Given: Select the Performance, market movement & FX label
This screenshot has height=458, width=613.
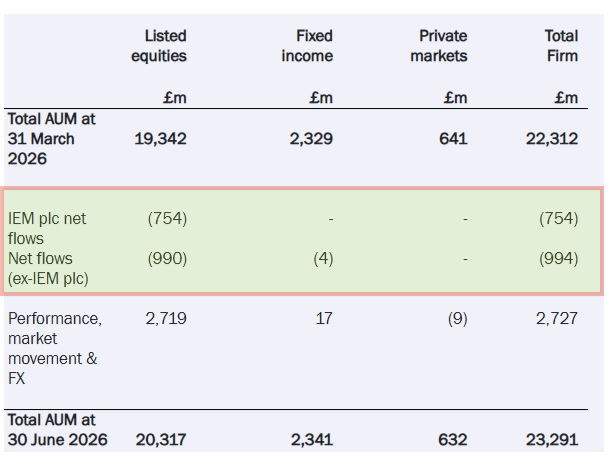Looking at the screenshot, I should [x=55, y=349].
